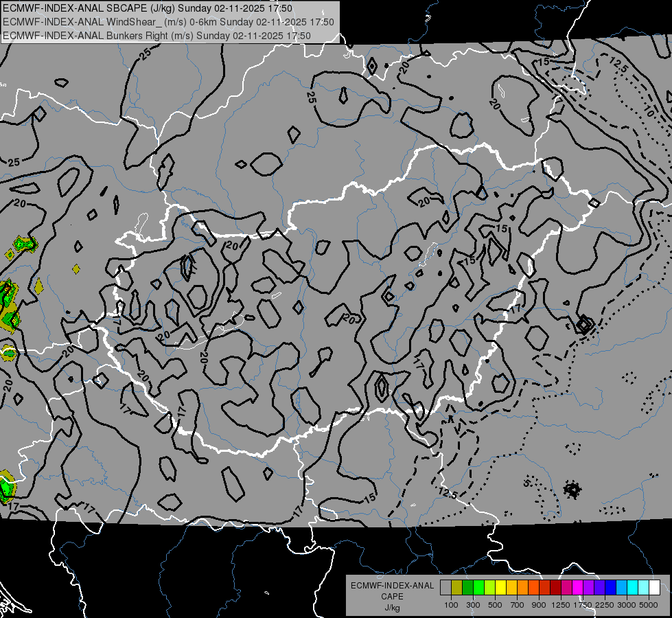The image size is (672, 618).
Task: Click the purple swatch after 1750
Action: click(588, 588)
